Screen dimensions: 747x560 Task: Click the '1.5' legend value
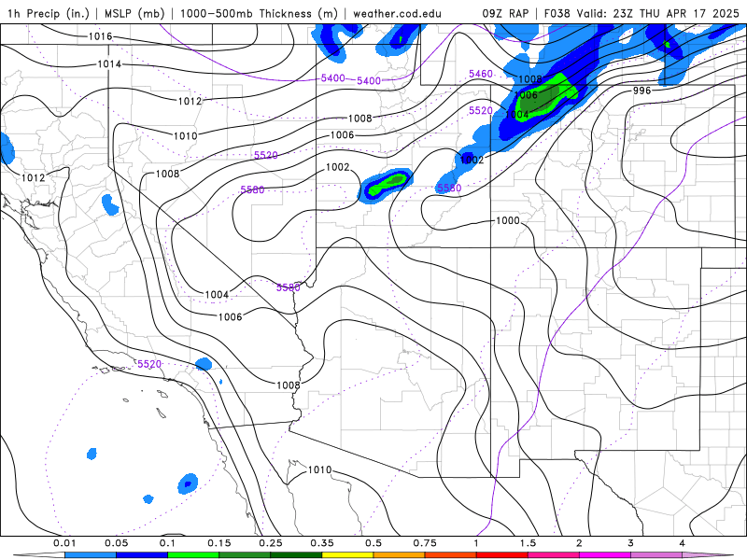528,543
